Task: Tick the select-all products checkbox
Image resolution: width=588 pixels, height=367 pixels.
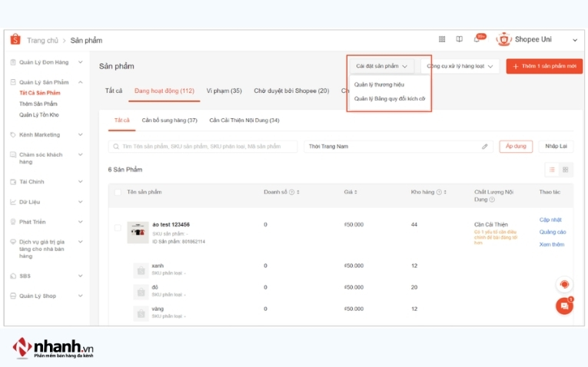Action: pos(118,192)
